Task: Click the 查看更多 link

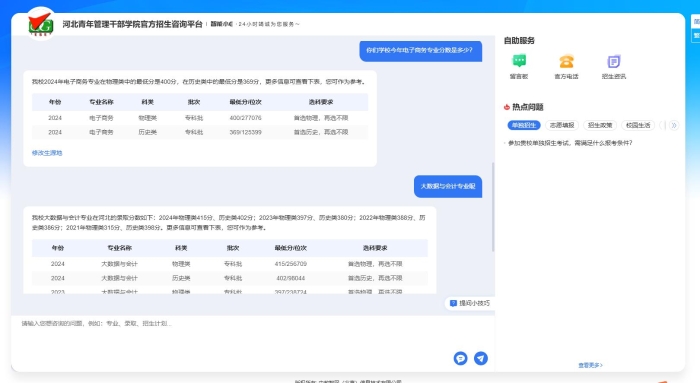Action: pyautogui.click(x=590, y=365)
